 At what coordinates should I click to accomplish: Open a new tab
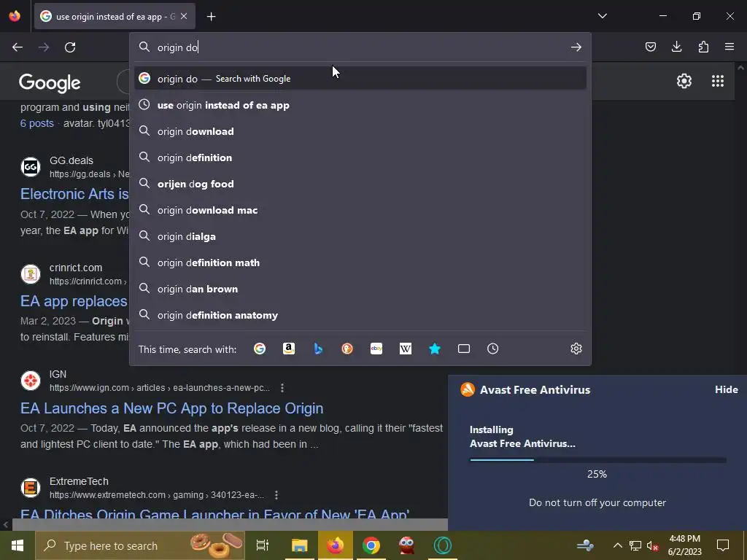click(x=211, y=17)
